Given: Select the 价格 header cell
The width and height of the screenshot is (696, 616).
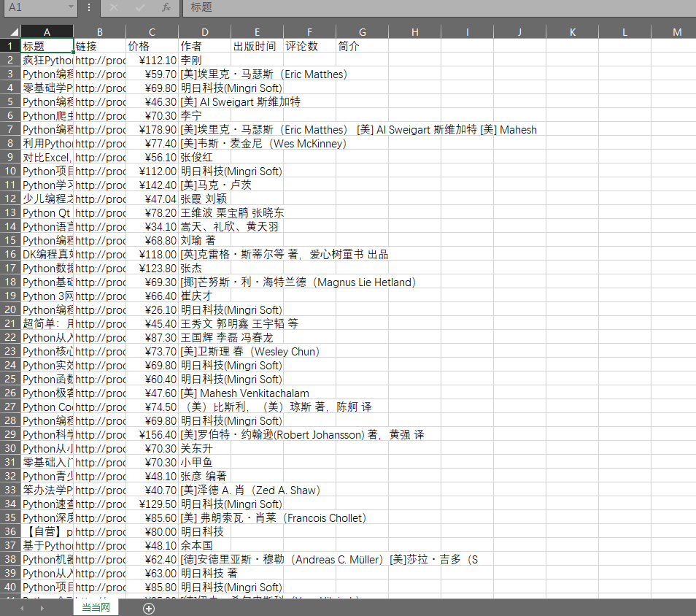Looking at the screenshot, I should click(152, 46).
